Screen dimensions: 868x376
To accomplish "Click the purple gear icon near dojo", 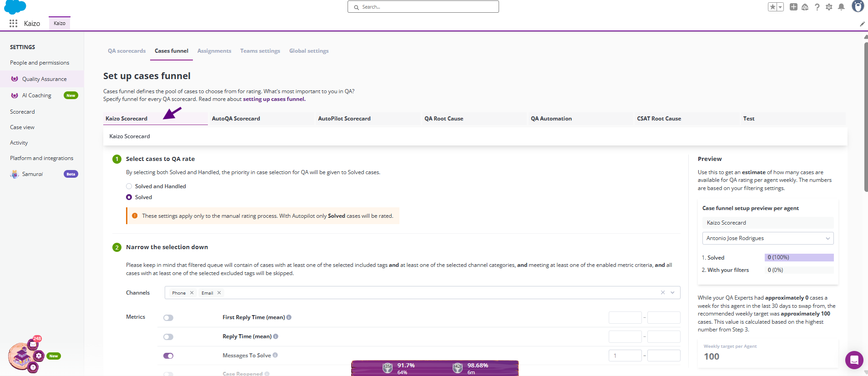I will click(39, 356).
